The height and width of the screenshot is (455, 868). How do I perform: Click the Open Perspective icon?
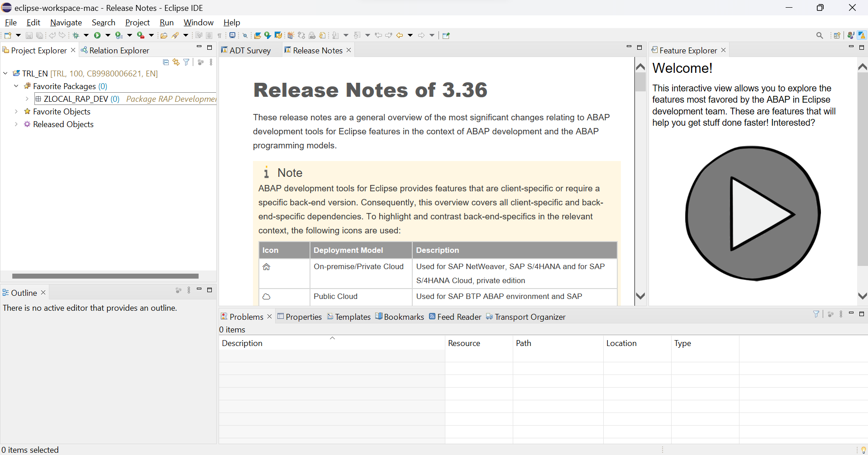tap(837, 35)
